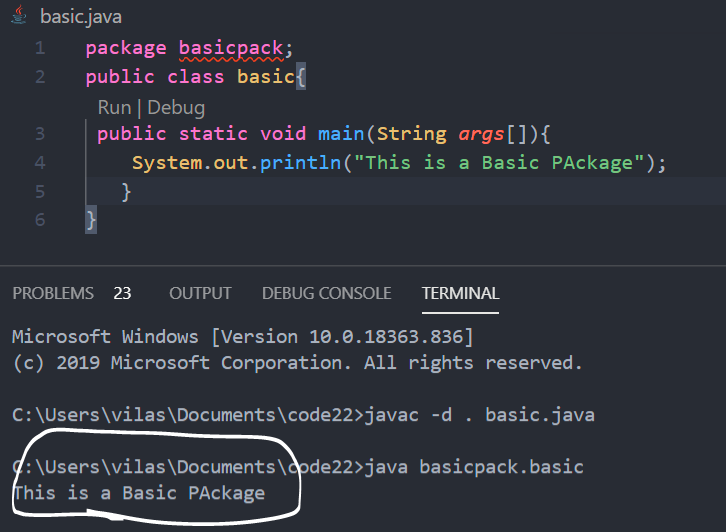
Task: Click the Debug CodeLens link above main
Action: [x=176, y=107]
